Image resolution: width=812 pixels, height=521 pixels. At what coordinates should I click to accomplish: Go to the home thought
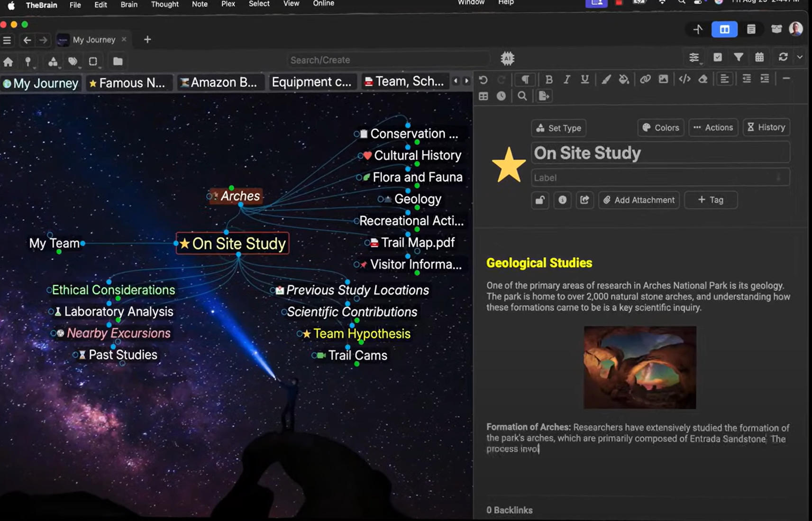[x=8, y=62]
